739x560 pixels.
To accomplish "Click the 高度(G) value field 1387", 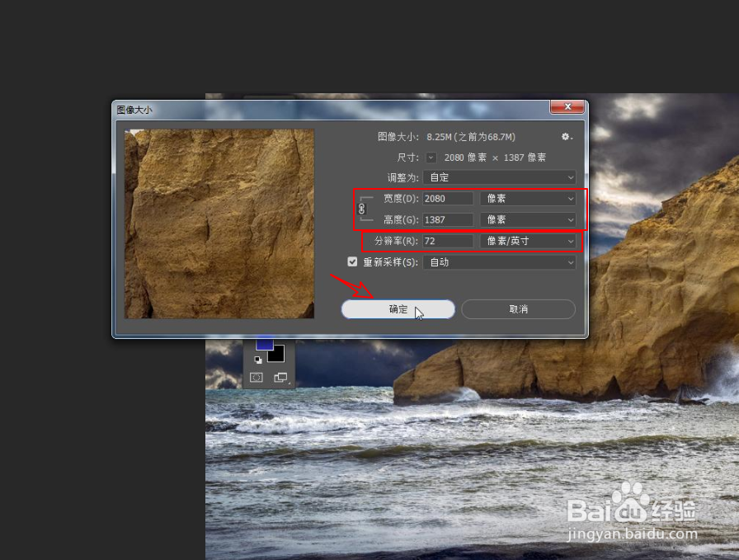I will click(448, 219).
